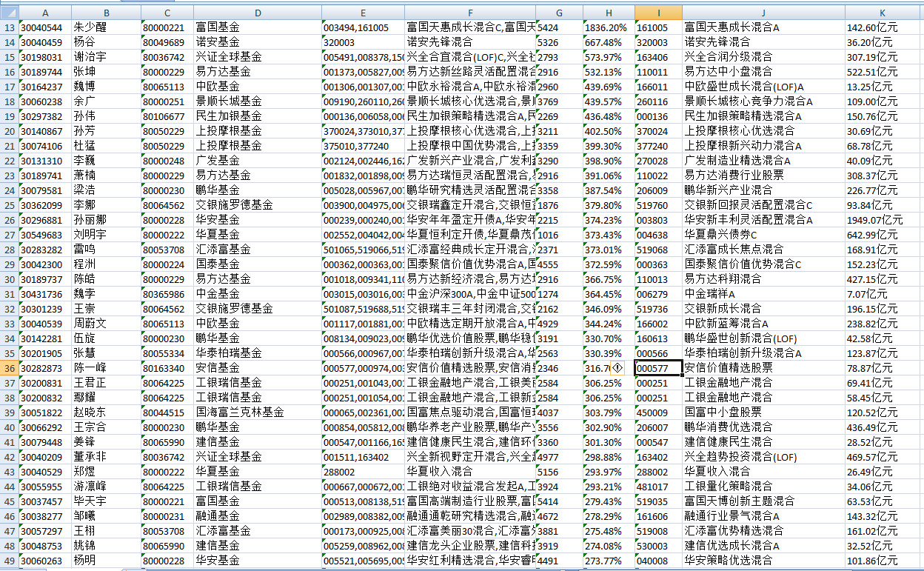Select cell with 安信基金
Viewport: 924px width, 571px height.
(x=257, y=368)
